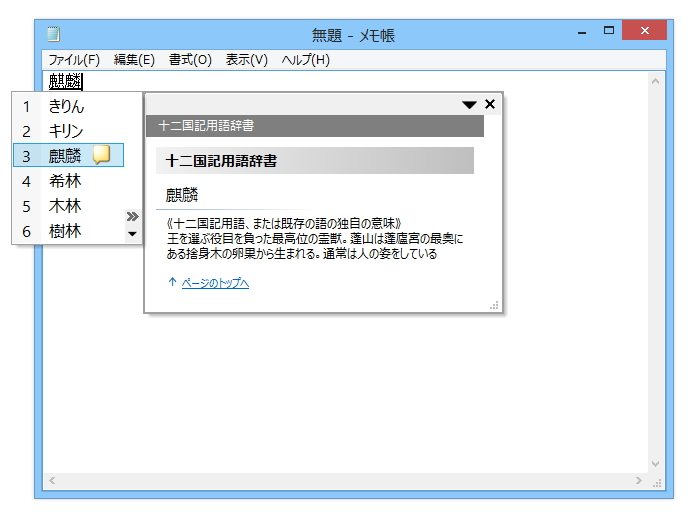Select candidate 1 きりん

pos(69,106)
